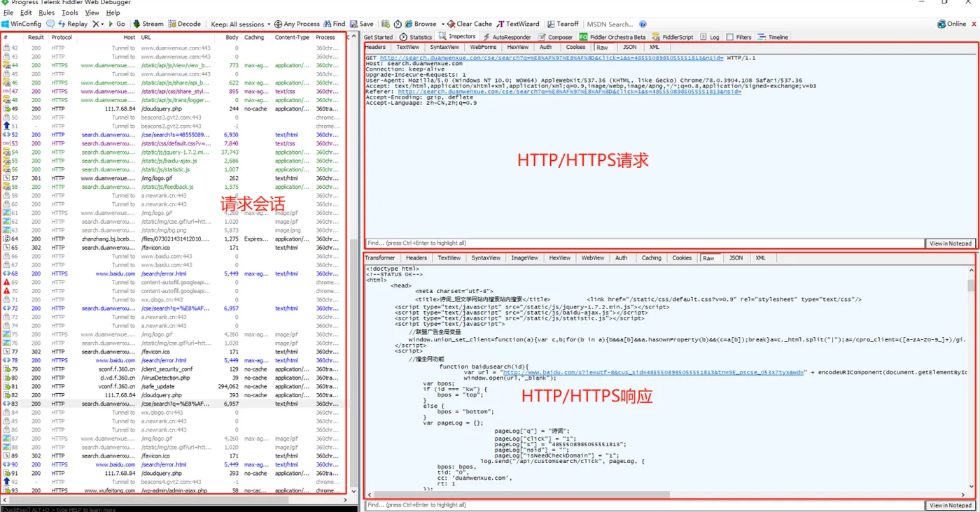Replay the selected sessions
The width and height of the screenshot is (980, 512).
pyautogui.click(x=73, y=24)
